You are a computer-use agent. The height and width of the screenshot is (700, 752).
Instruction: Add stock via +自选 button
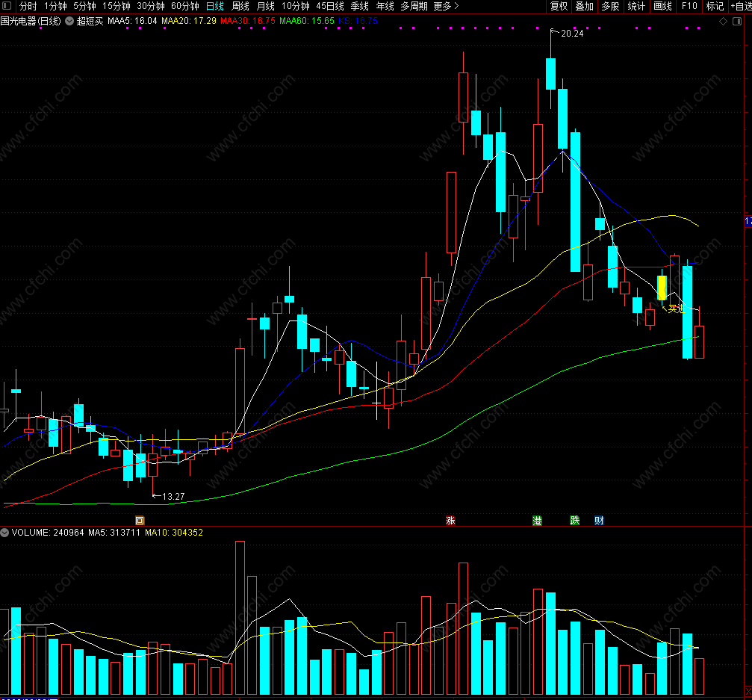coord(742,6)
